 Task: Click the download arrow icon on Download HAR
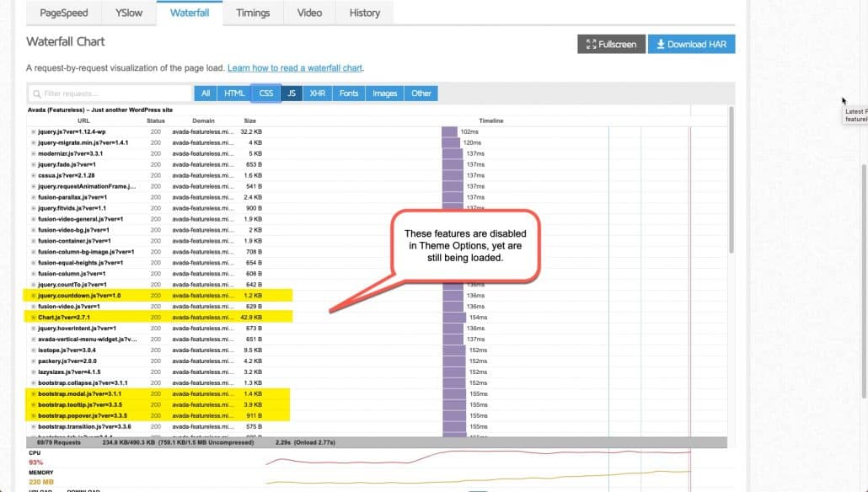point(662,44)
